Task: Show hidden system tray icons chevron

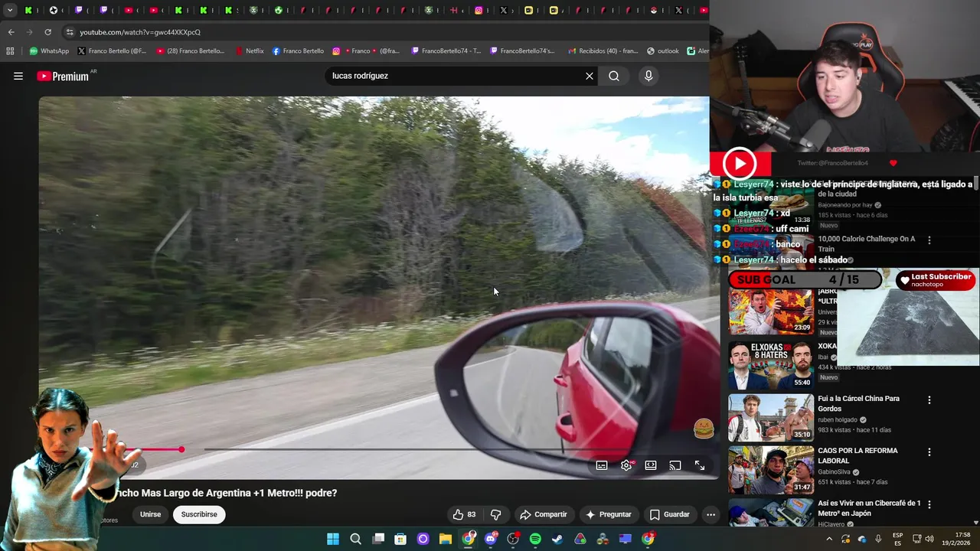Action: [x=829, y=540]
